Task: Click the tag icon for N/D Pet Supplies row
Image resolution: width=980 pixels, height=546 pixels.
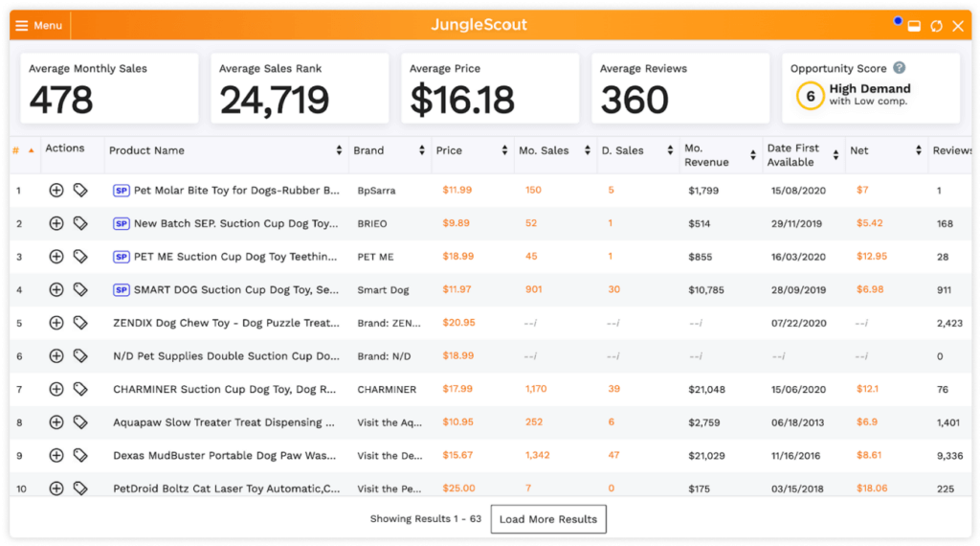Action: click(x=80, y=356)
